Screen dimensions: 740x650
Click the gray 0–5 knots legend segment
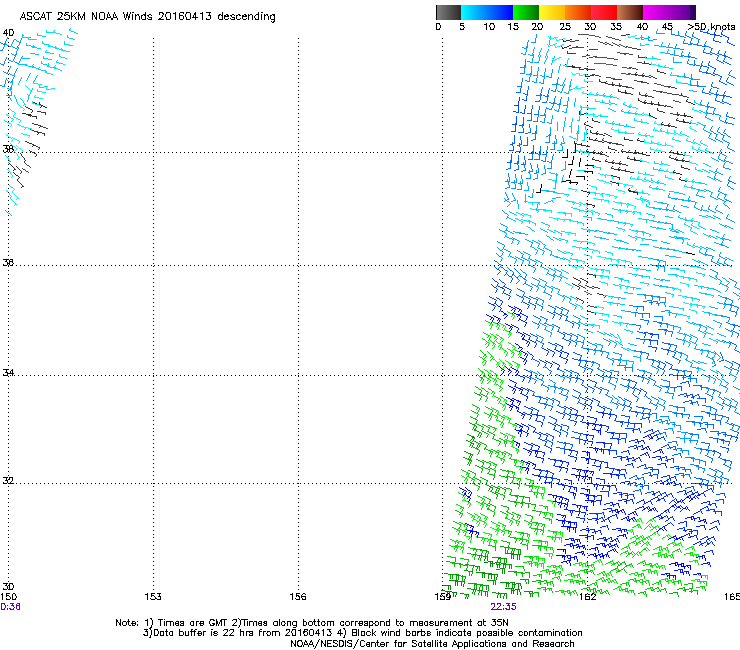pyautogui.click(x=448, y=12)
